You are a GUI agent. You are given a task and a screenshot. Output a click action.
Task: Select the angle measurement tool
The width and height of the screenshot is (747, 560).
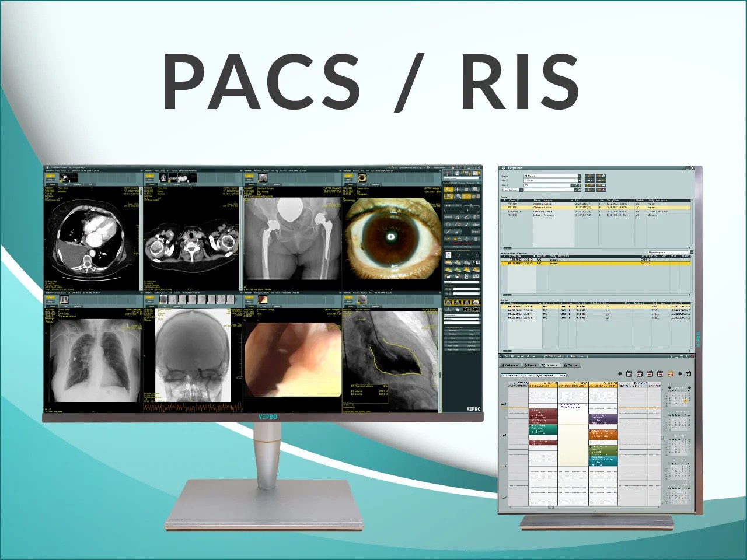[x=458, y=217]
